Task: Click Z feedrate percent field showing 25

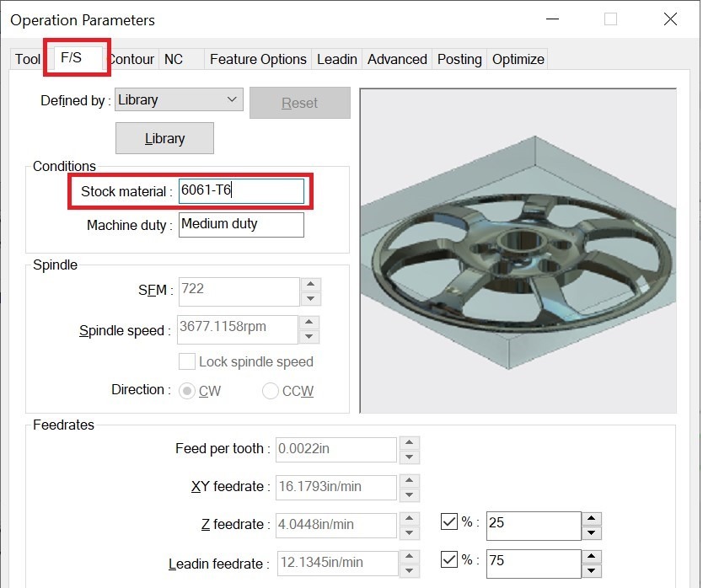Action: [x=534, y=526]
